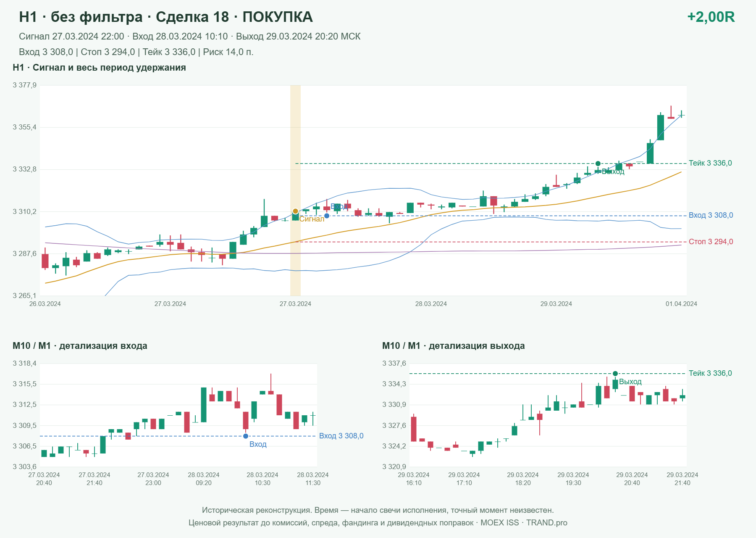Click the green Выход marker dot on H1 chart

(598, 164)
